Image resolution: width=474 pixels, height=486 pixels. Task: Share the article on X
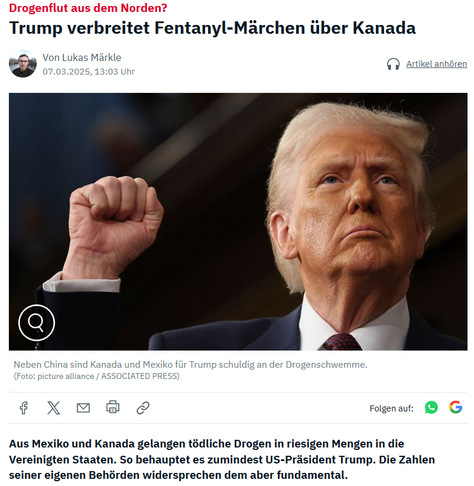click(x=53, y=408)
